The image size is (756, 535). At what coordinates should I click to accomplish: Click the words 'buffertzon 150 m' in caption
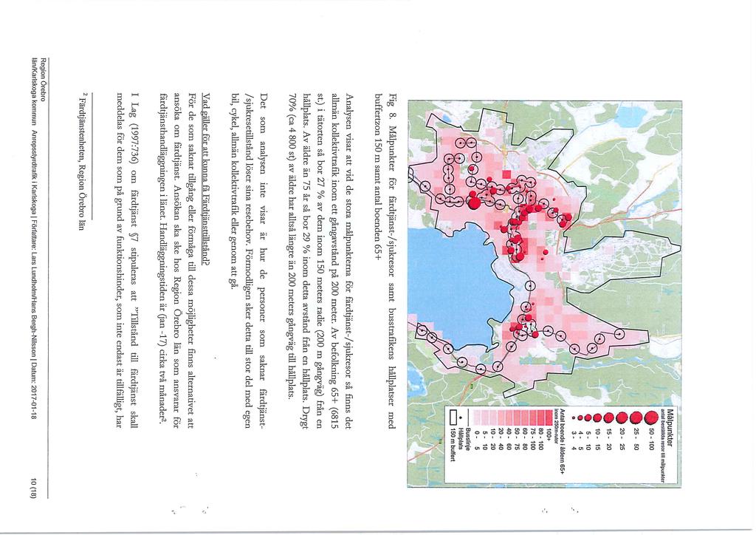pos(379,124)
